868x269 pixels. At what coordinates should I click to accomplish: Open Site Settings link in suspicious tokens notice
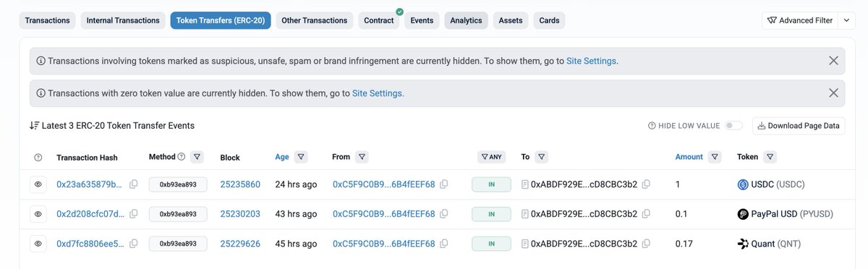tap(592, 61)
